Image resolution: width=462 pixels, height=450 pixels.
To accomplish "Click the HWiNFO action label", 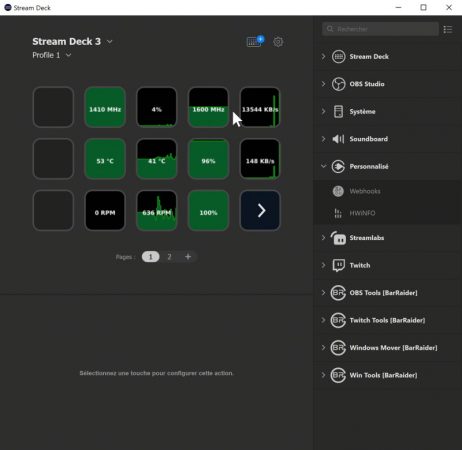I will [362, 213].
